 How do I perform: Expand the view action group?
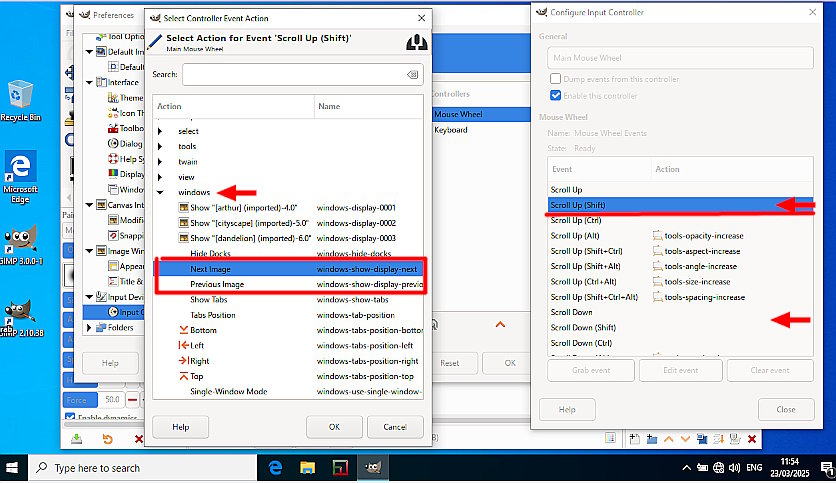pos(160,176)
